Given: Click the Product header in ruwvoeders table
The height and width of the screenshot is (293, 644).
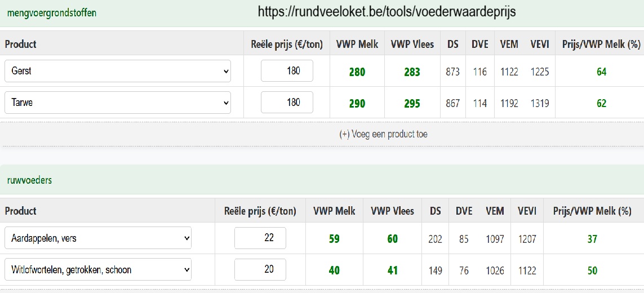Looking at the screenshot, I should click(x=20, y=211).
